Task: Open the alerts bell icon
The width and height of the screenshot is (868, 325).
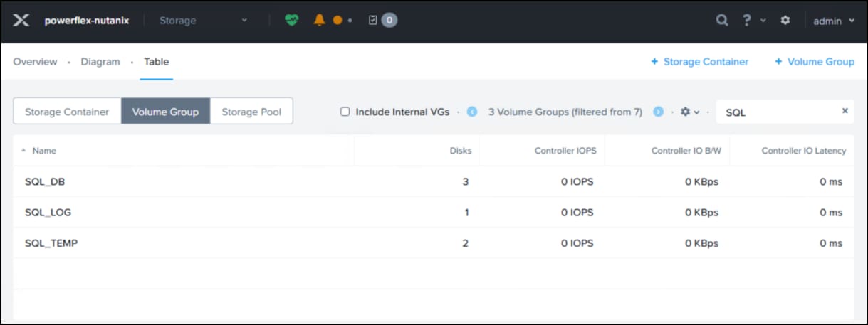Action: [319, 21]
